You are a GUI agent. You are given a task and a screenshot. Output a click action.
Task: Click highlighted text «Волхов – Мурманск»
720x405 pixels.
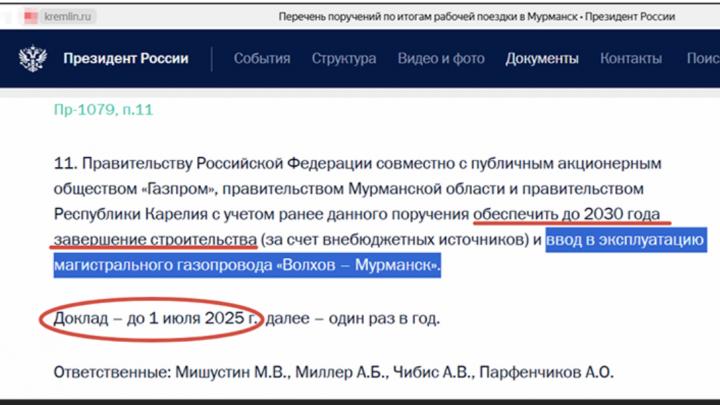pyautogui.click(x=358, y=265)
